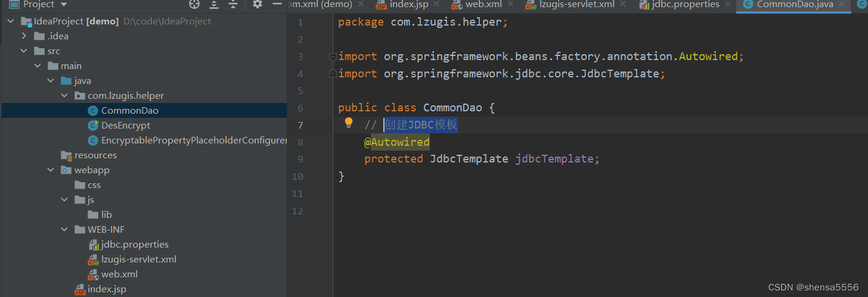The image size is (868, 297).
Task: Click the fold end marker at line 4
Action: pyautogui.click(x=333, y=74)
